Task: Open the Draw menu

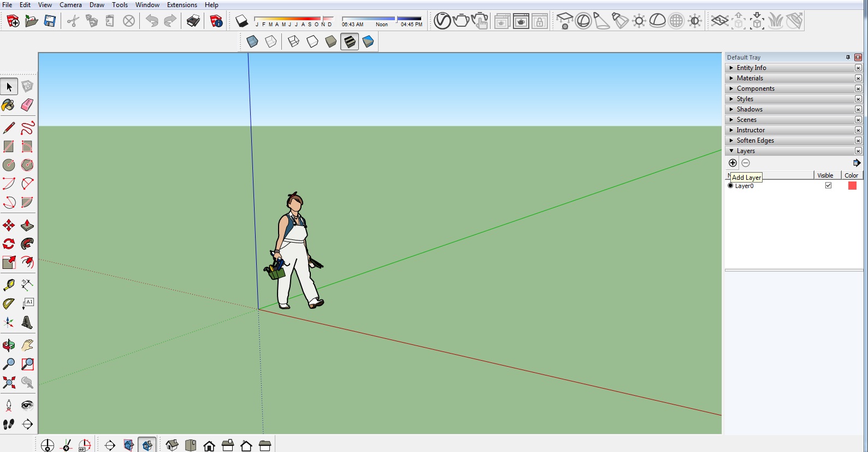Action: coord(97,5)
